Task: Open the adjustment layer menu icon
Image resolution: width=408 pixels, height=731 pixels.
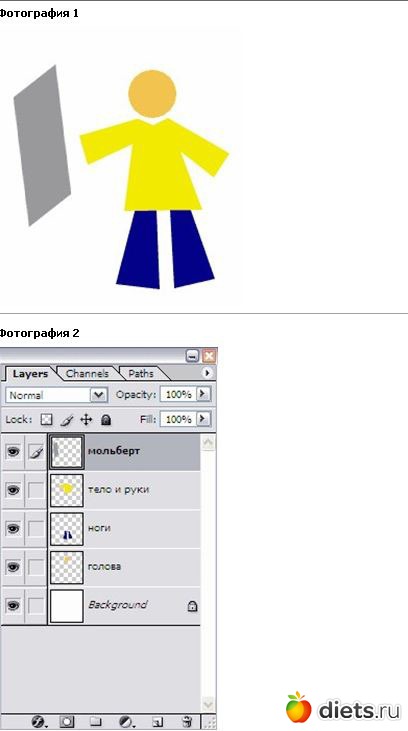Action: [x=125, y=722]
